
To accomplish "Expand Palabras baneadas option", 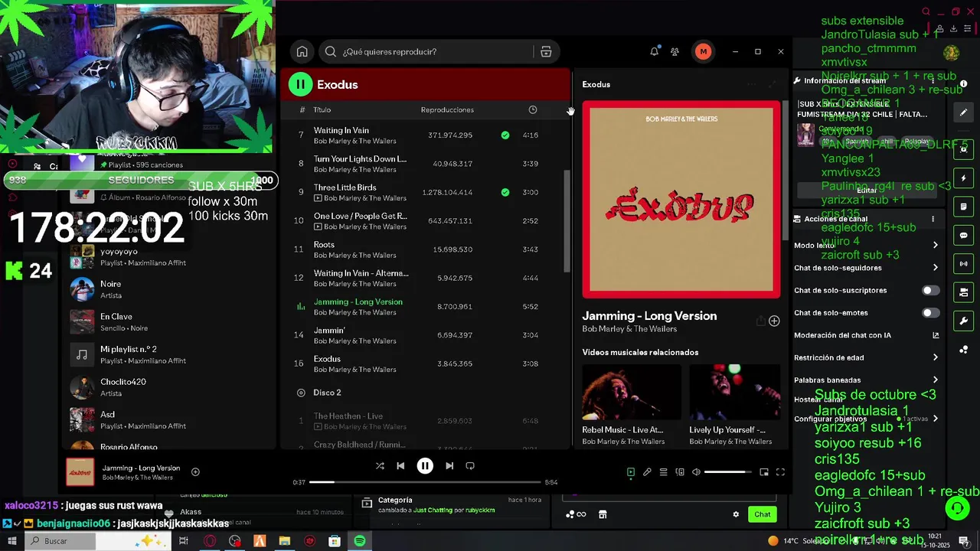I will pos(866,380).
